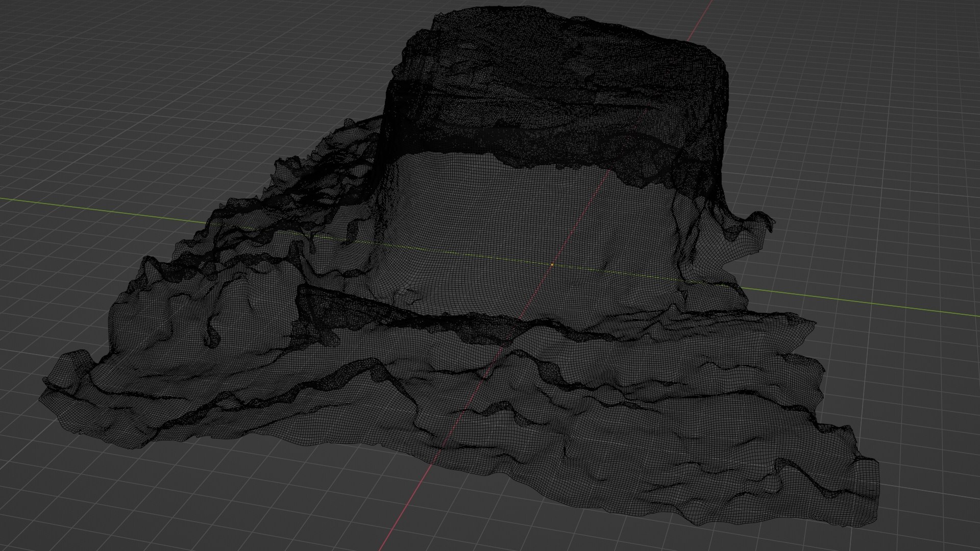Click the orange object origin dot
The width and height of the screenshot is (980, 551).
[x=552, y=265]
